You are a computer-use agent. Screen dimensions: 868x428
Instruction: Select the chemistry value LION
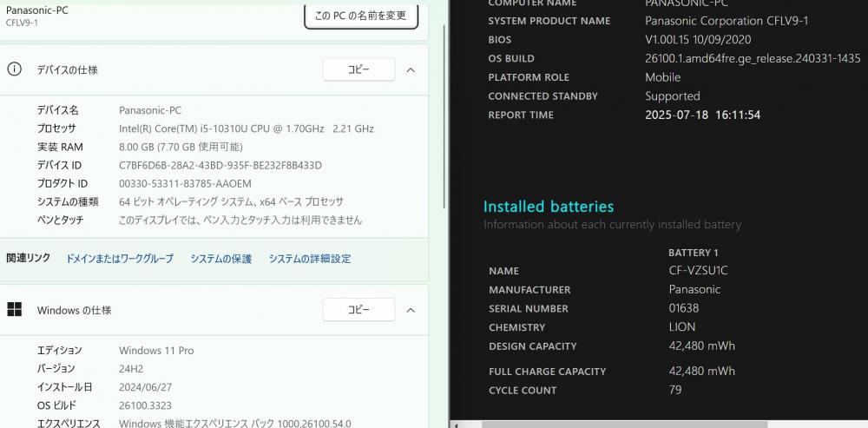682,326
